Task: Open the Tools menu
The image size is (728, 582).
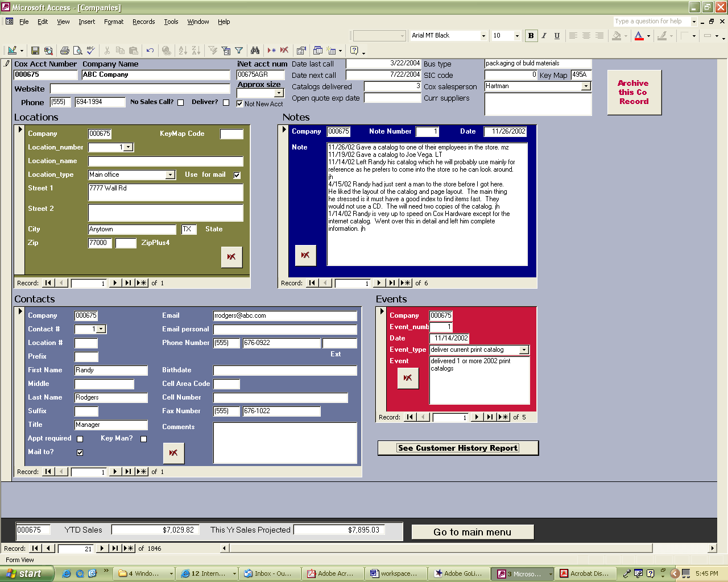Action: pyautogui.click(x=171, y=22)
